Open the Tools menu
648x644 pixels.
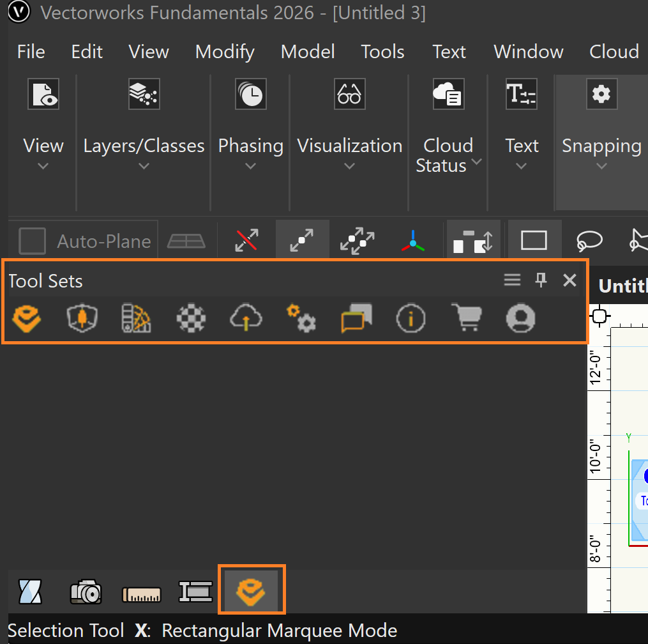[x=382, y=52]
